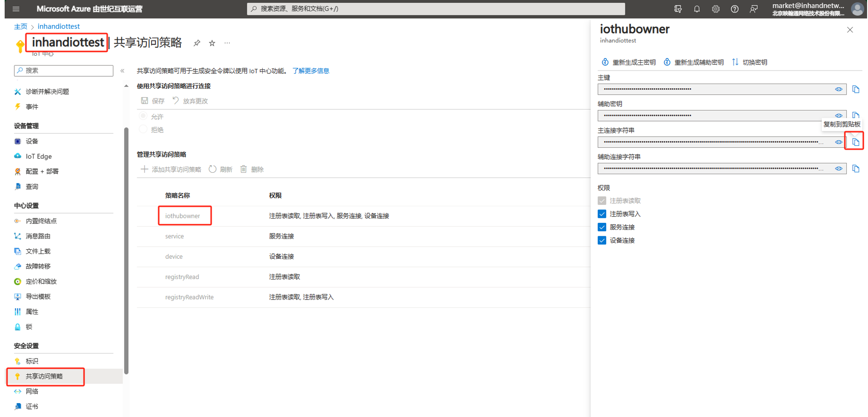Click the search box in the left menu

(64, 71)
